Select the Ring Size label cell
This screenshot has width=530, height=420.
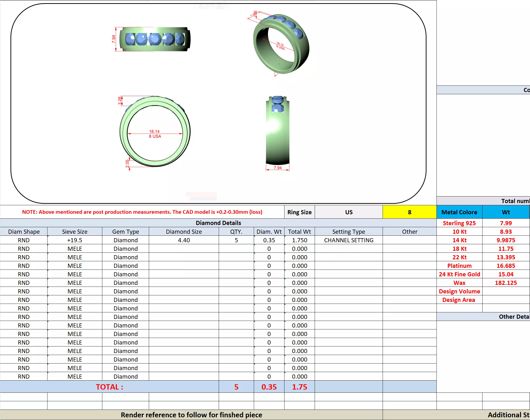pos(299,212)
